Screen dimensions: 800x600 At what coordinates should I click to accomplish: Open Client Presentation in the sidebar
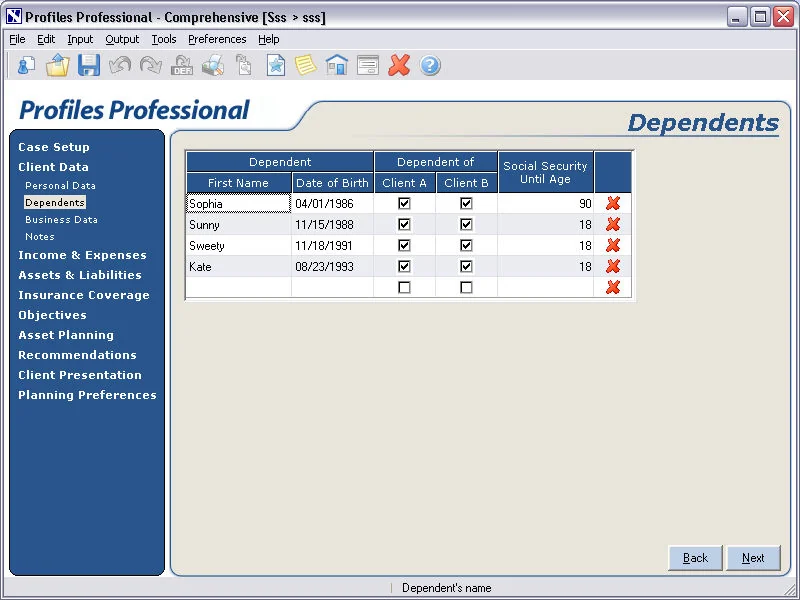pyautogui.click(x=80, y=374)
